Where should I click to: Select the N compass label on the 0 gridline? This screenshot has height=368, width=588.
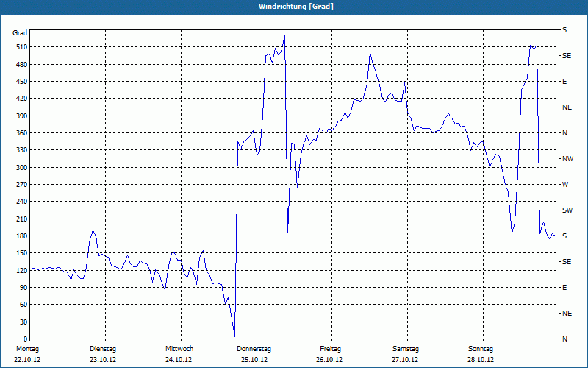[x=564, y=339]
